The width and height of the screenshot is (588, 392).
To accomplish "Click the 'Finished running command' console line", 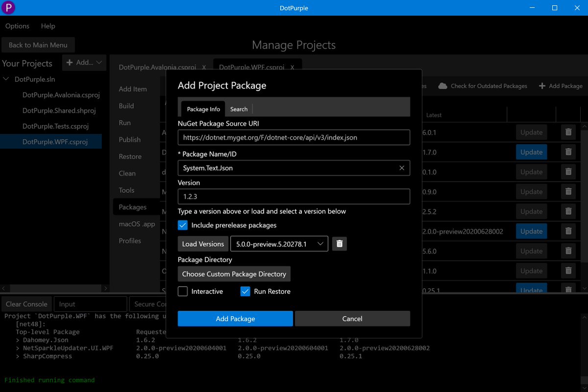I will tap(49, 380).
